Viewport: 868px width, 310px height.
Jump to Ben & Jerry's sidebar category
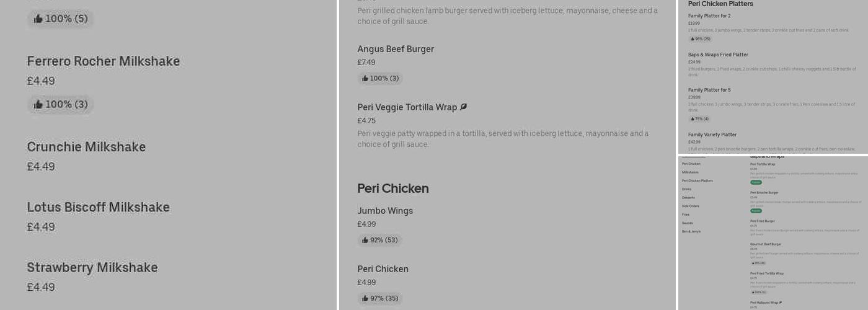click(x=691, y=231)
